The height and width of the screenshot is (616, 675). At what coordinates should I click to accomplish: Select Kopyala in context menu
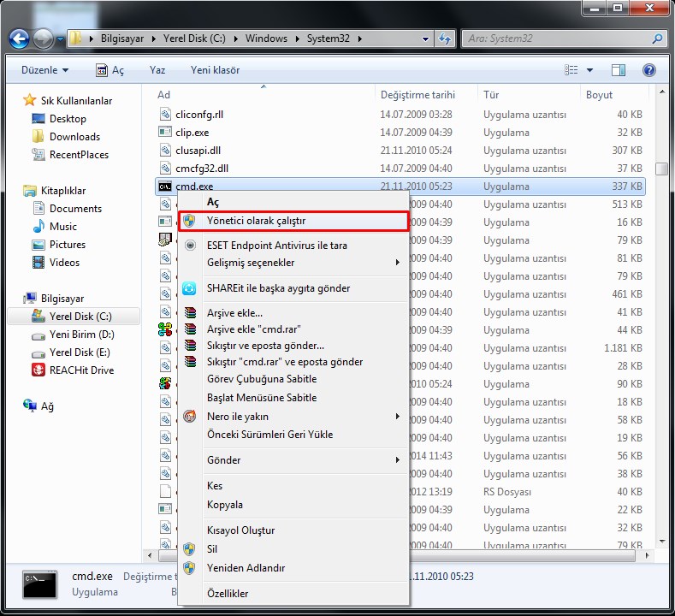(x=224, y=505)
